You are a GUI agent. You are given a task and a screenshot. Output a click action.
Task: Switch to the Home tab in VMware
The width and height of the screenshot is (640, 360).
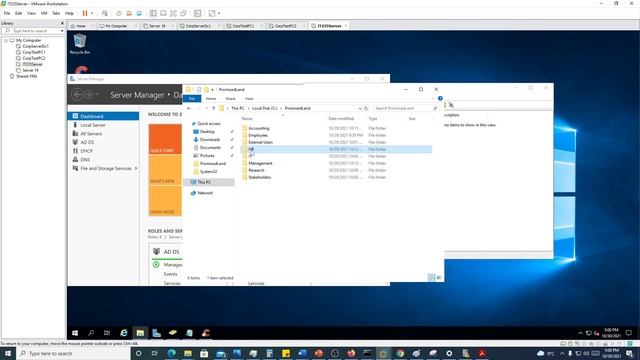tap(80, 26)
